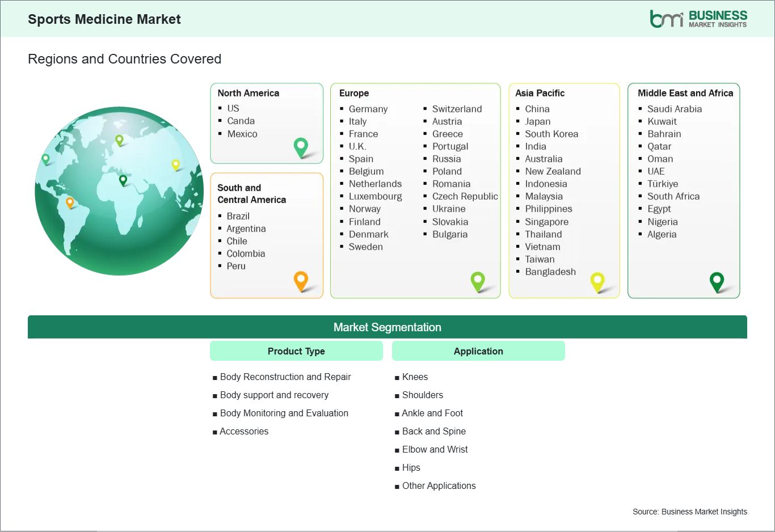
Task: Click the Source: Business Market Insights text
Action: [x=689, y=512]
